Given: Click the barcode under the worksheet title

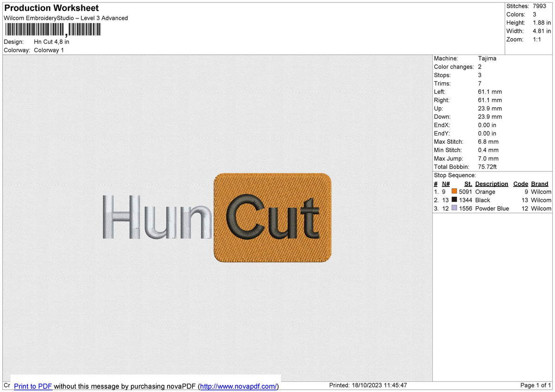Looking at the screenshot, I should [x=52, y=30].
